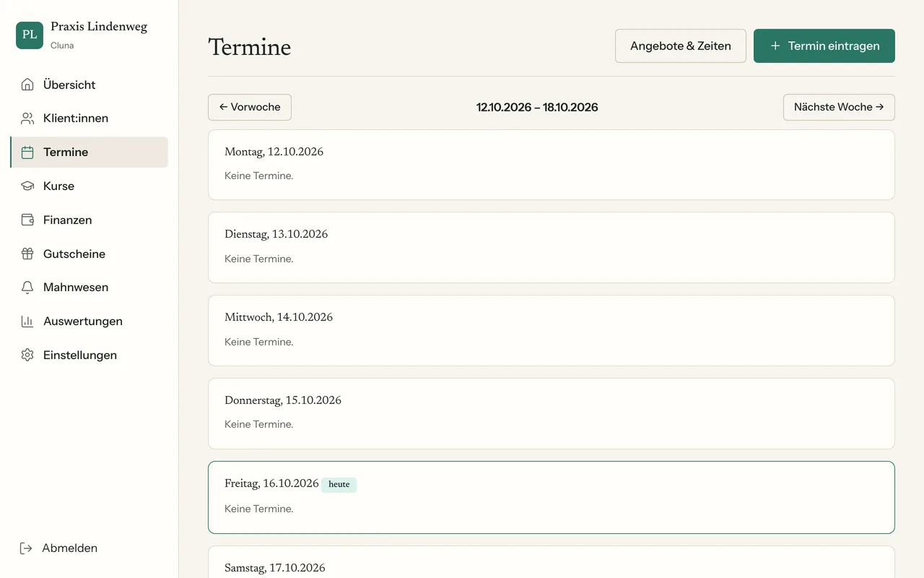The image size is (924, 578).
Task: Select the Mittwoch, 14.10.2026 heading
Action: click(x=279, y=318)
